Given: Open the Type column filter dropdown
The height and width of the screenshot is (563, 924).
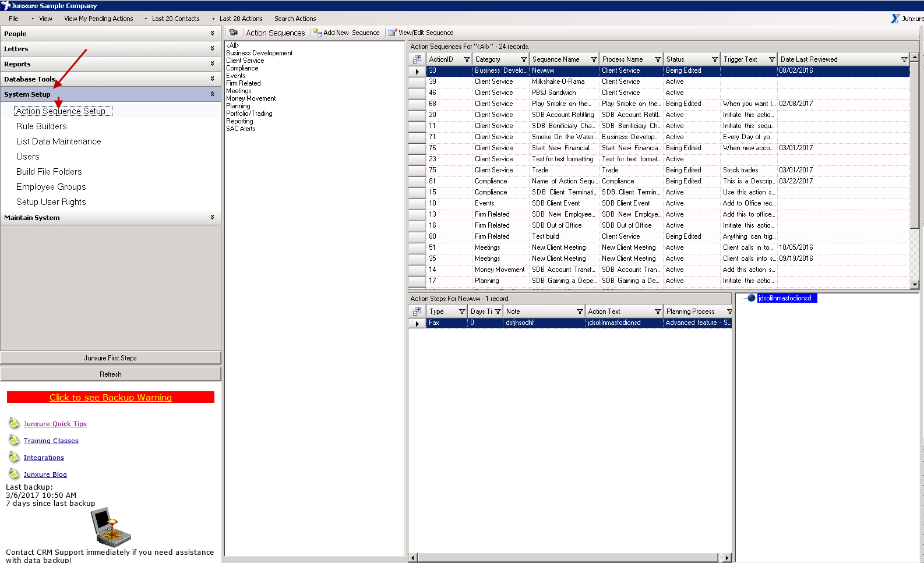Looking at the screenshot, I should point(462,311).
